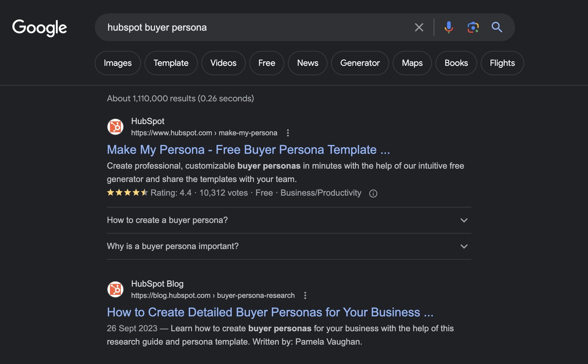Expand "Why is a buyer persona important?" chevron
The image size is (588, 364).
[x=464, y=246]
